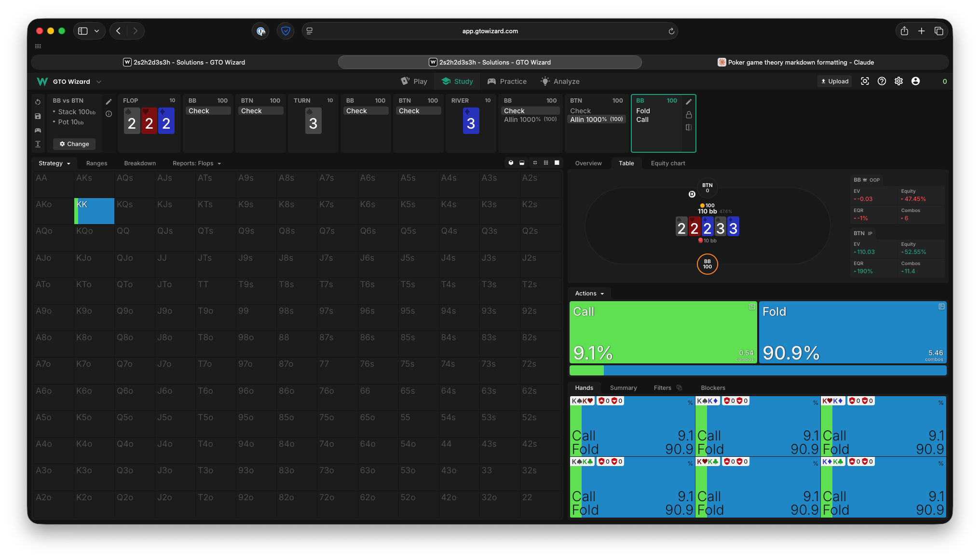Viewport: 980px width, 560px height.
Task: Open settings gear in top bar
Action: (x=898, y=81)
